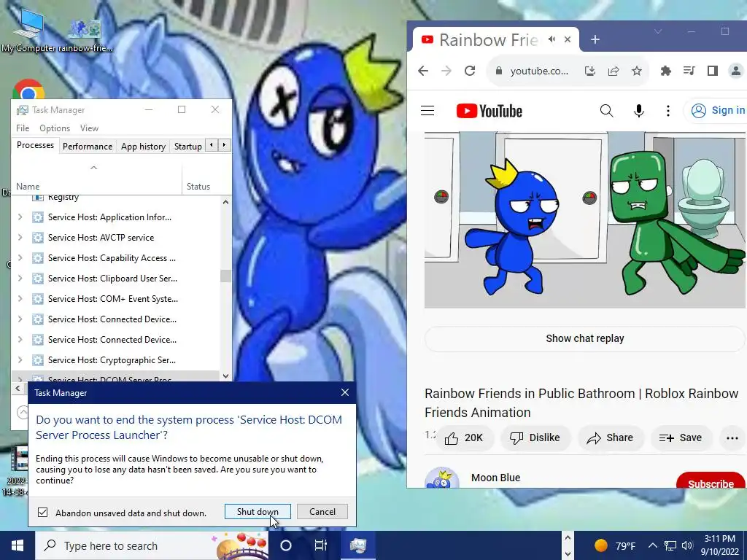Open YouTube settings three-dot menu
Viewport: 747px width, 560px height.
coord(668,111)
